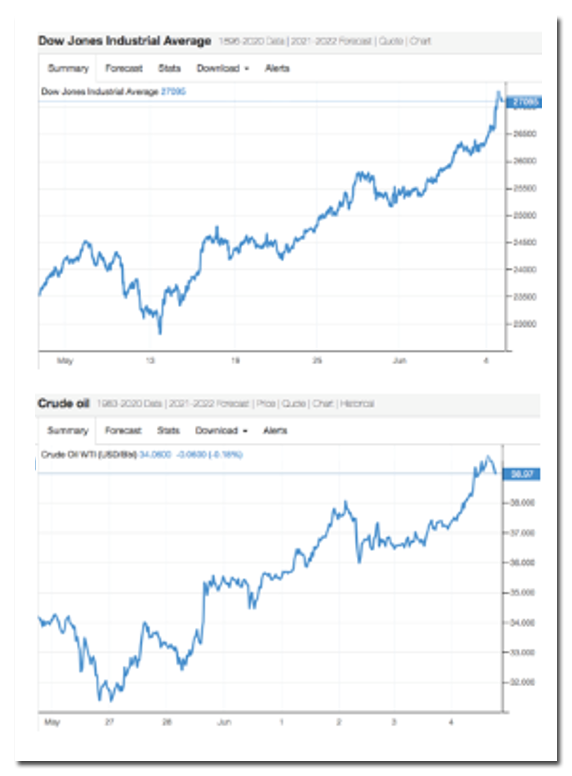
Task: Open the 2021-2022 Forecast link in the Dow Jones header
Action: 331,41
